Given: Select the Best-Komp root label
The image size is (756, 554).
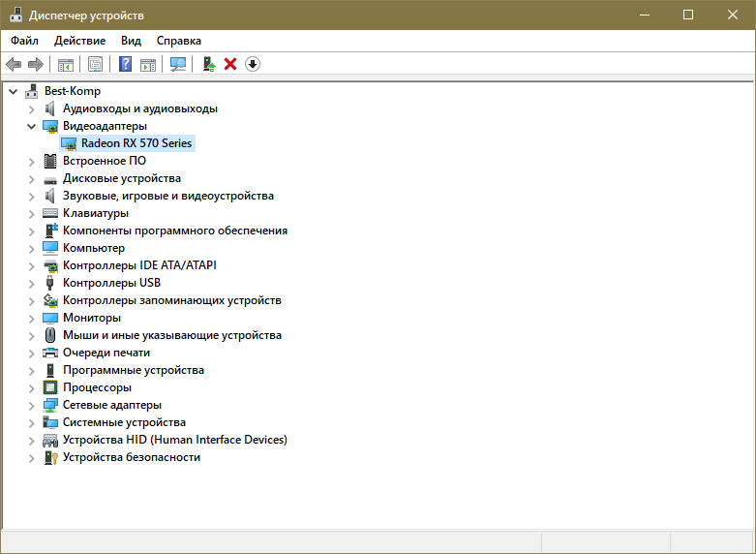Looking at the screenshot, I should tap(73, 91).
